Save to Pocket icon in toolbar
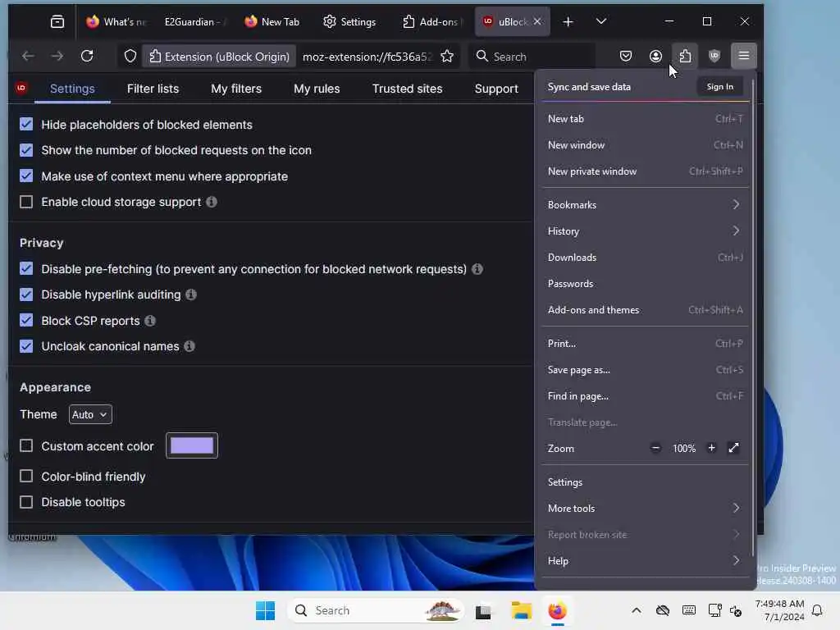 click(x=626, y=56)
